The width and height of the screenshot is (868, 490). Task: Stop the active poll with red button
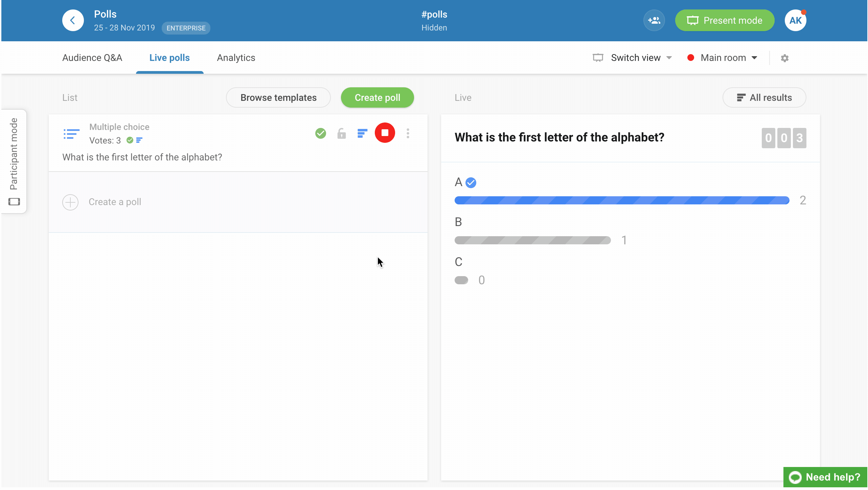tap(385, 133)
